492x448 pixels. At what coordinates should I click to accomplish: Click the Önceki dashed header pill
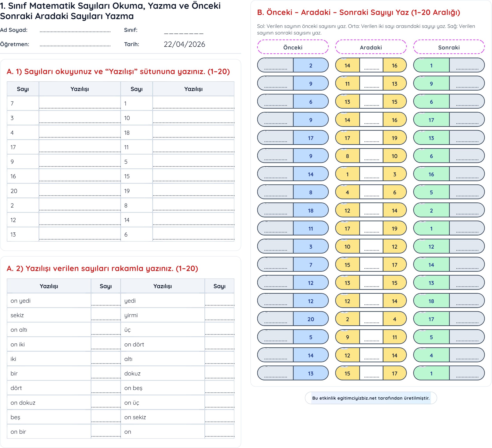(x=293, y=47)
